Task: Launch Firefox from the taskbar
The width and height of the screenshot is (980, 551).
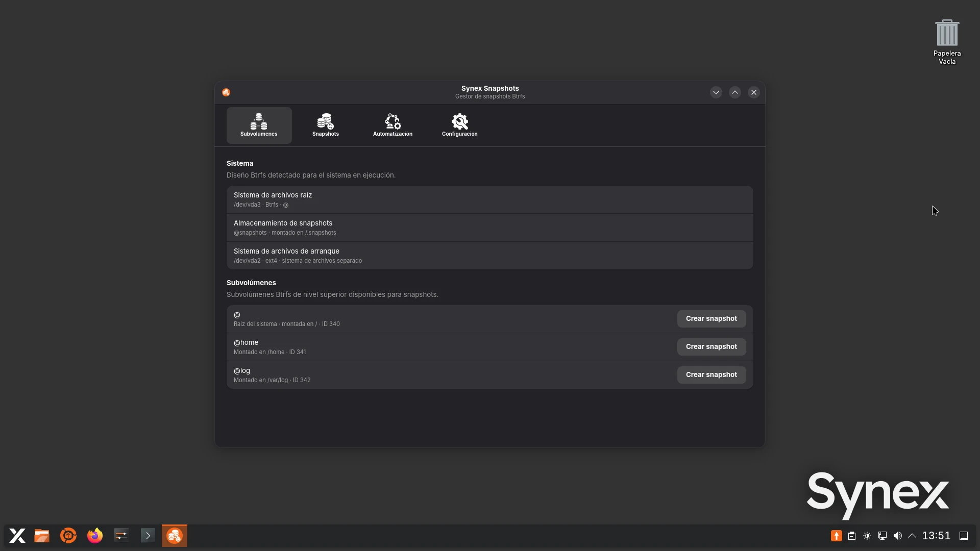Action: pyautogui.click(x=95, y=536)
